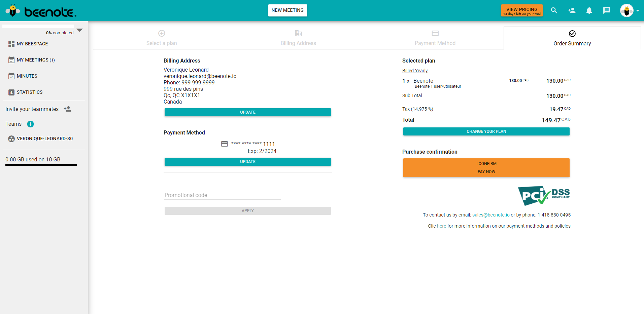644x314 pixels.
Task: Click the Beenote 1 user/utilisateur line
Action: pyautogui.click(x=438, y=86)
